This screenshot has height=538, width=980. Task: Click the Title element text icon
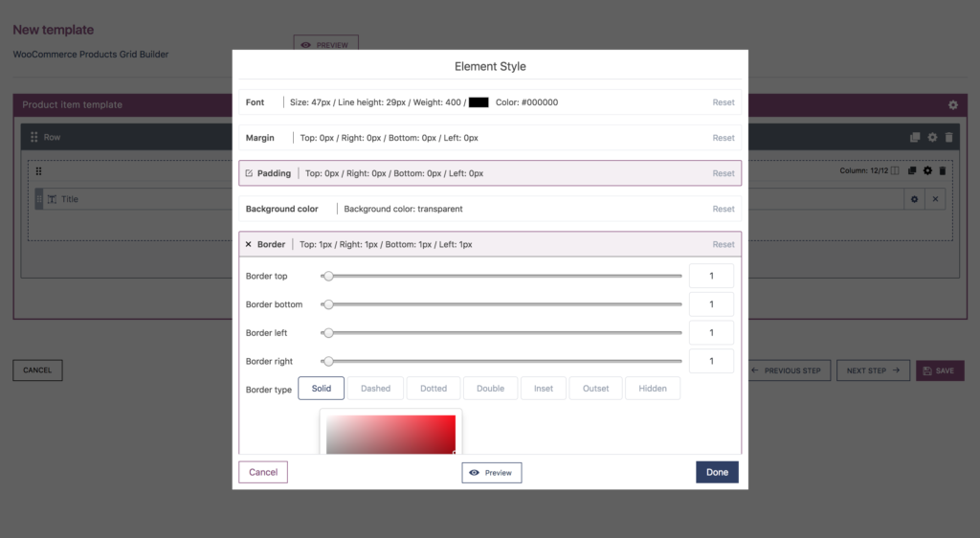tap(52, 199)
